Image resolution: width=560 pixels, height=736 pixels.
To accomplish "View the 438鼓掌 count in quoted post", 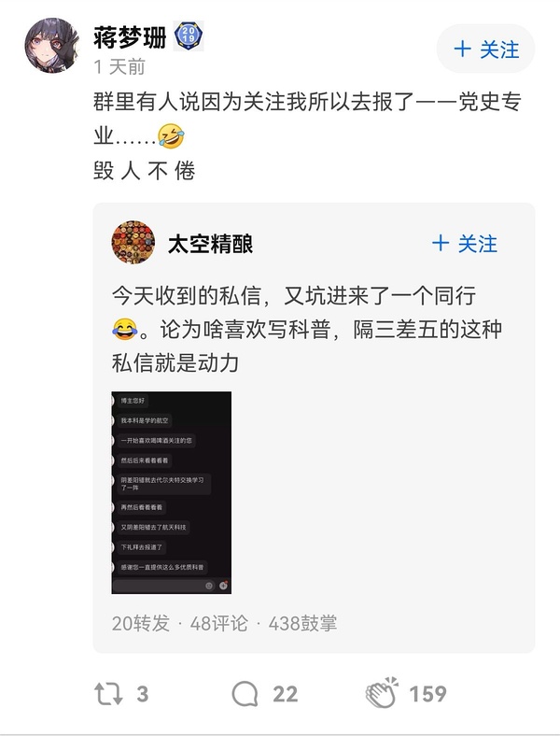I will pos(302,623).
